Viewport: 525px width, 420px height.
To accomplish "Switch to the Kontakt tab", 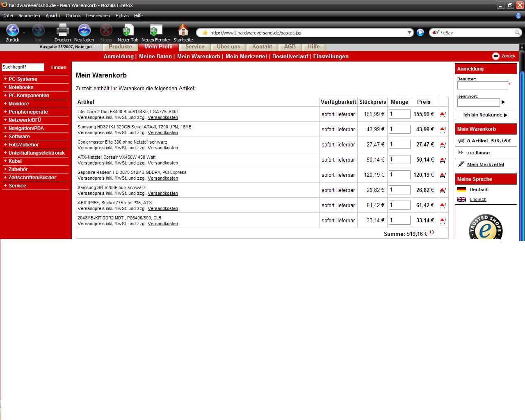I will [x=262, y=47].
